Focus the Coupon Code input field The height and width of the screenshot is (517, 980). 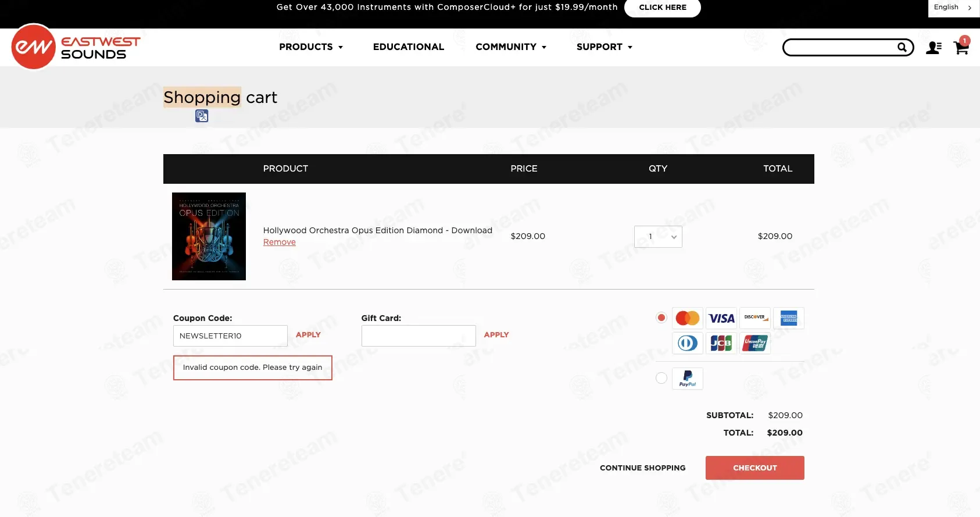click(230, 336)
